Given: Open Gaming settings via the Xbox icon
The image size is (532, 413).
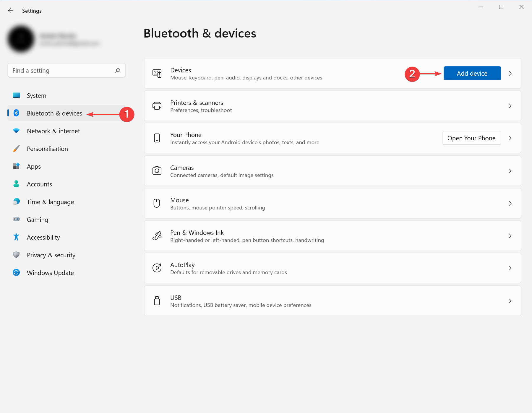Looking at the screenshot, I should [x=16, y=219].
